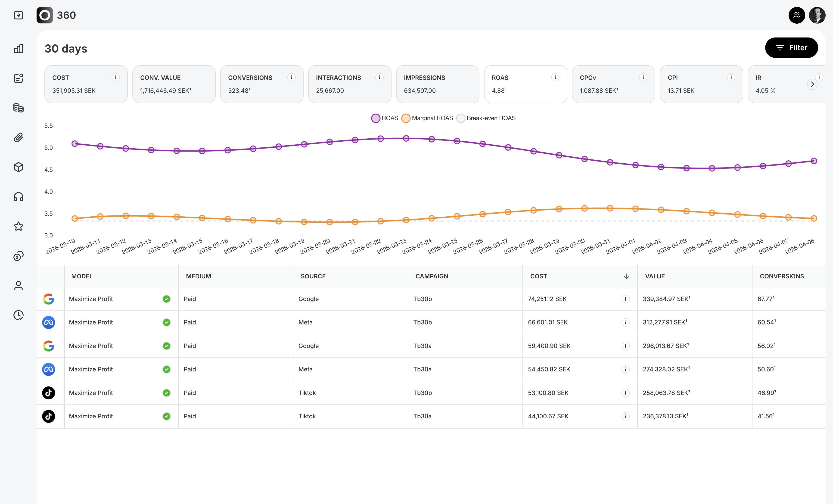Click the MODEL column header
The image size is (833, 504).
[82, 276]
